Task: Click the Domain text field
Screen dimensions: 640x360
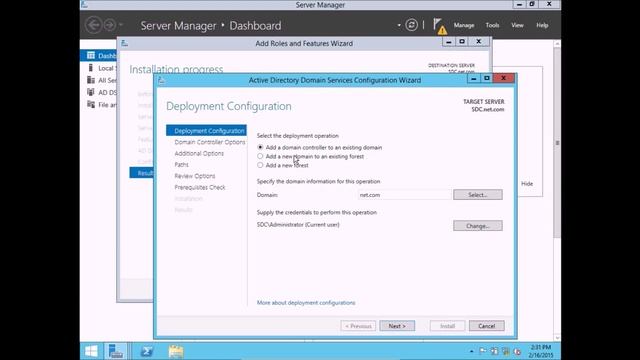Action: (x=404, y=195)
